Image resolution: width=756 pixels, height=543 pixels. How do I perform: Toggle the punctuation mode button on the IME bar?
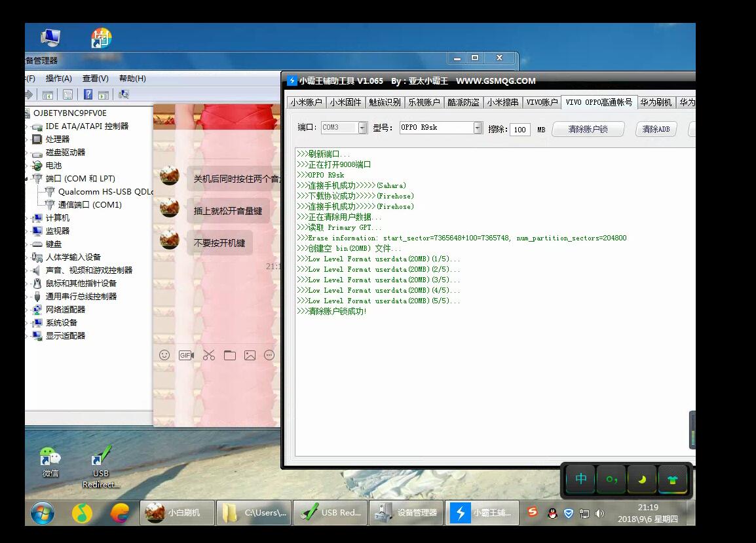point(611,479)
